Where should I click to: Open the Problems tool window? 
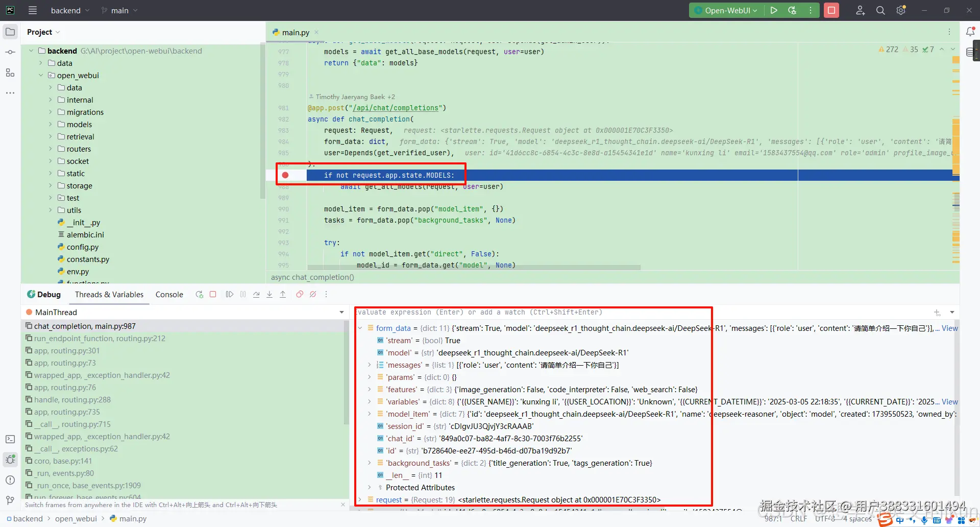(x=10, y=480)
